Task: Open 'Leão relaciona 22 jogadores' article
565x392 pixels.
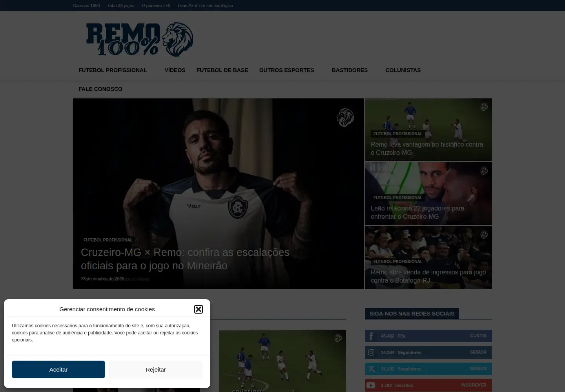Action: 417,212
